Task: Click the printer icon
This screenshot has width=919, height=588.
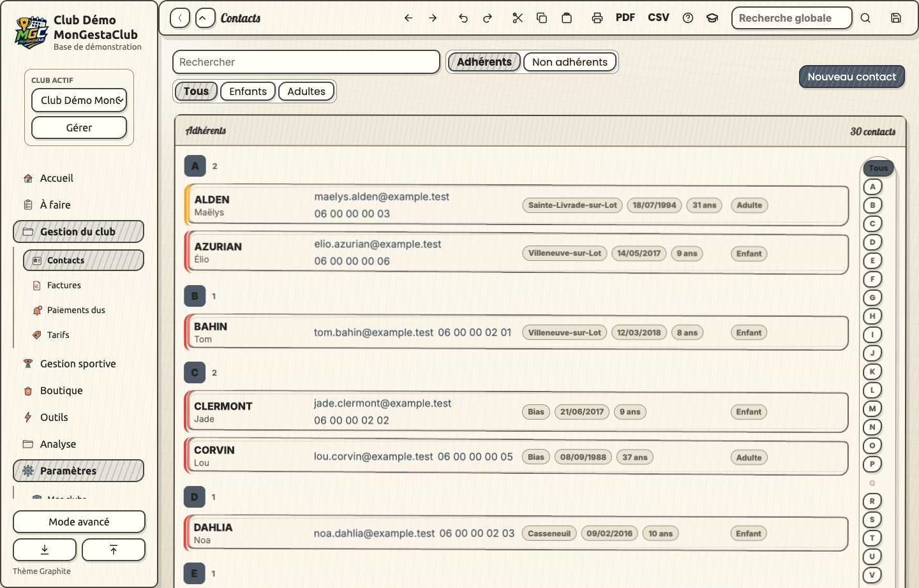Action: click(597, 18)
